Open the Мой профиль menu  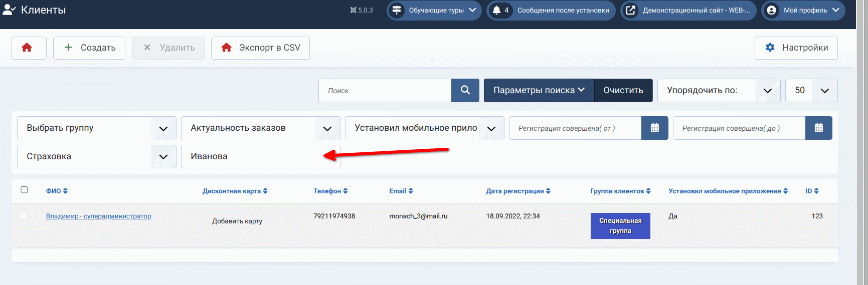tap(803, 11)
